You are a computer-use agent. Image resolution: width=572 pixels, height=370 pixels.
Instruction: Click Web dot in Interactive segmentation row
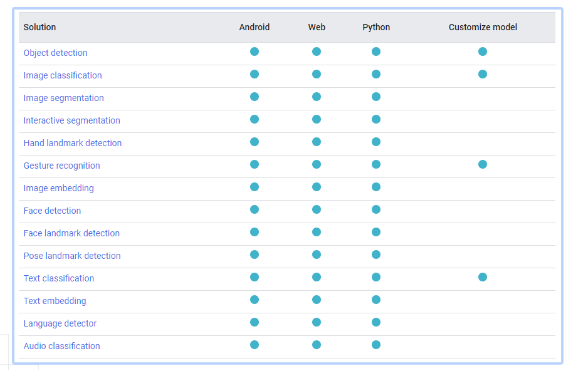tap(316, 119)
